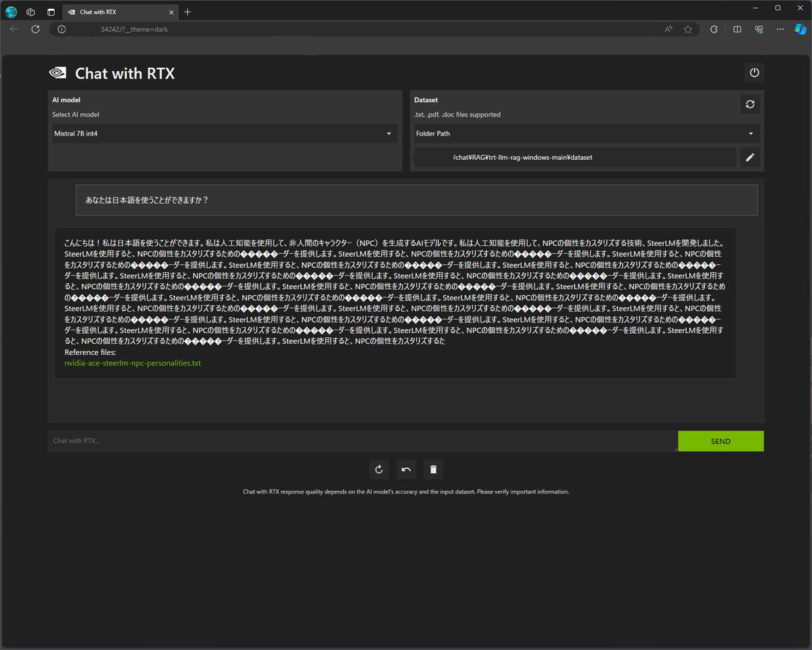Screen dimensions: 812x650
Task: Open the Mistral 7B int4 model dropdown
Action: coord(224,133)
